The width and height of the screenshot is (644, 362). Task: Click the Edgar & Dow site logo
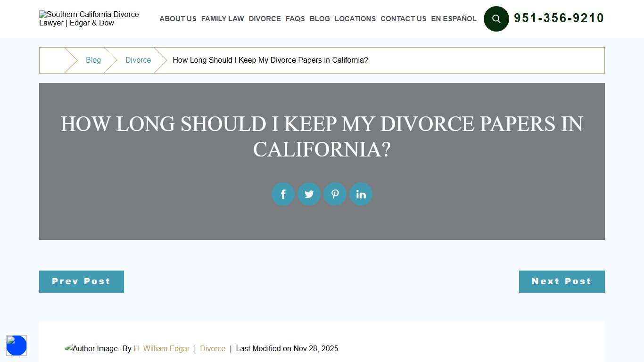click(90, 19)
